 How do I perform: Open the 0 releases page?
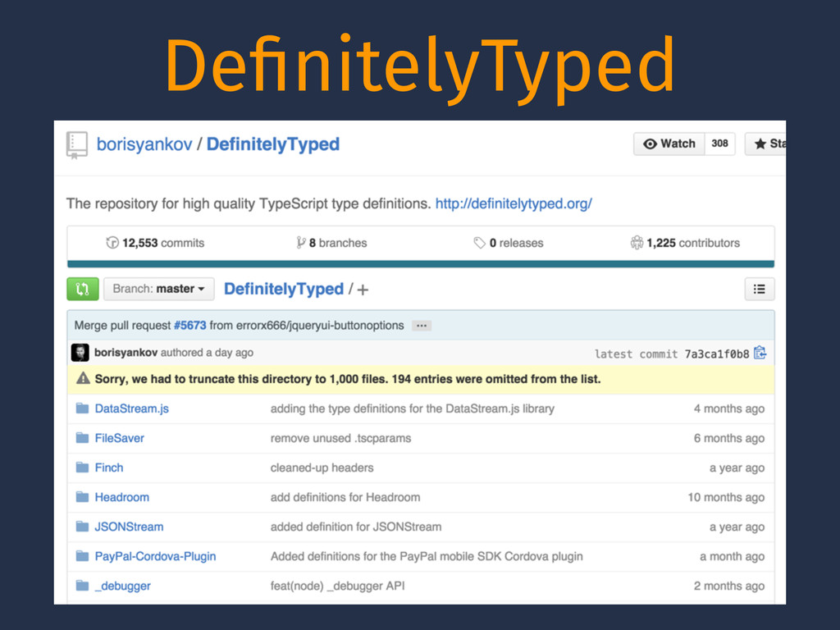click(x=516, y=243)
